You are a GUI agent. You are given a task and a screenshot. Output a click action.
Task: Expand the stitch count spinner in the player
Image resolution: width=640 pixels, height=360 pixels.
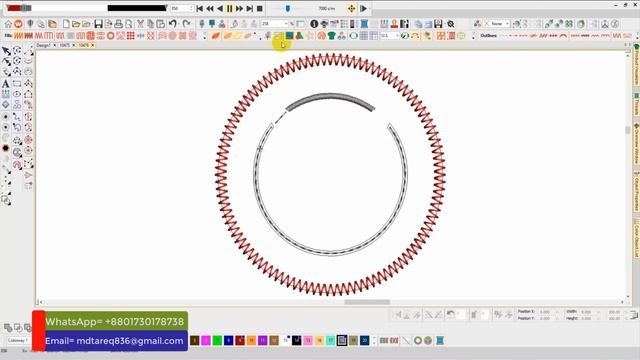191,8
